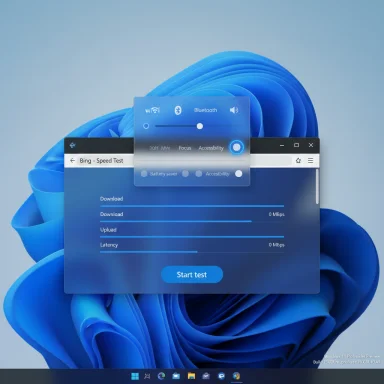This screenshot has height=384, width=384.
Task: Close the Speed Test window
Action: tap(311, 145)
